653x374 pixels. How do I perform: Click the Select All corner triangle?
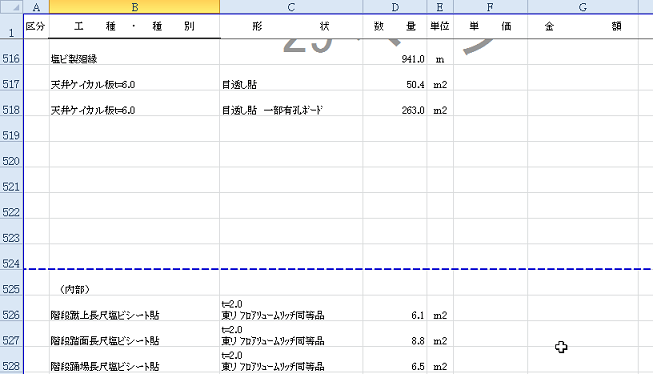pyautogui.click(x=11, y=7)
